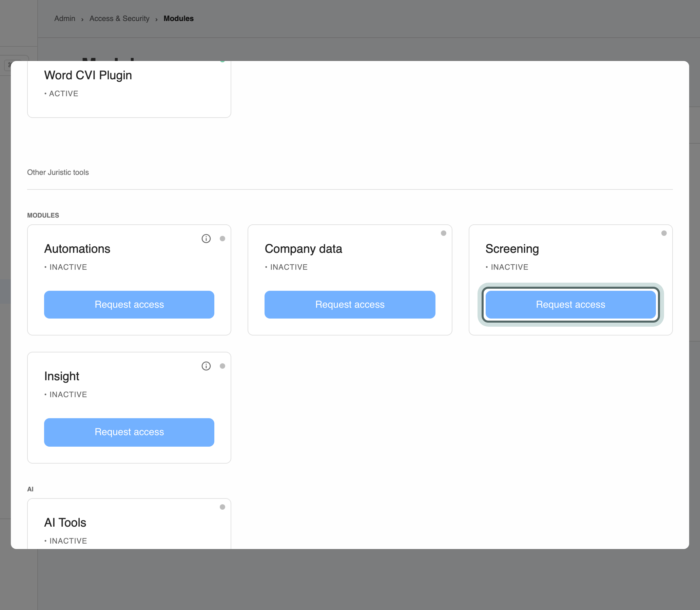Viewport: 700px width, 610px height.
Task: Click the Screening status dot
Action: pos(664,233)
